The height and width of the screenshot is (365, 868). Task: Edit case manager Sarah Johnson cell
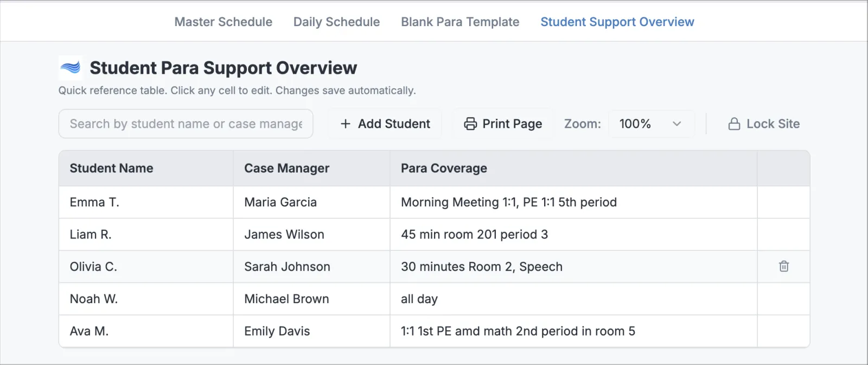click(x=311, y=267)
